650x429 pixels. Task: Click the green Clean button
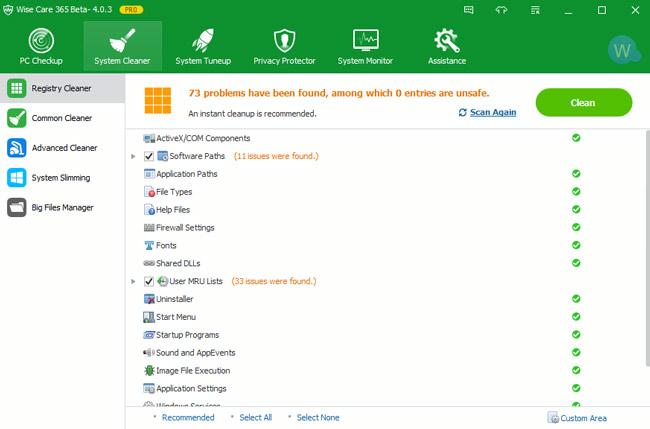[x=584, y=102]
